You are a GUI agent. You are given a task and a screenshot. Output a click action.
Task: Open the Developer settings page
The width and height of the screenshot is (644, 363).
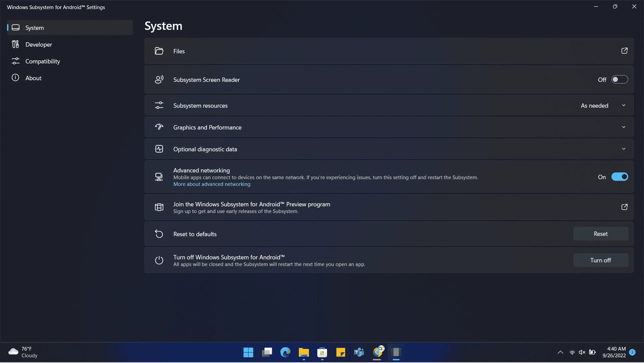70,44
